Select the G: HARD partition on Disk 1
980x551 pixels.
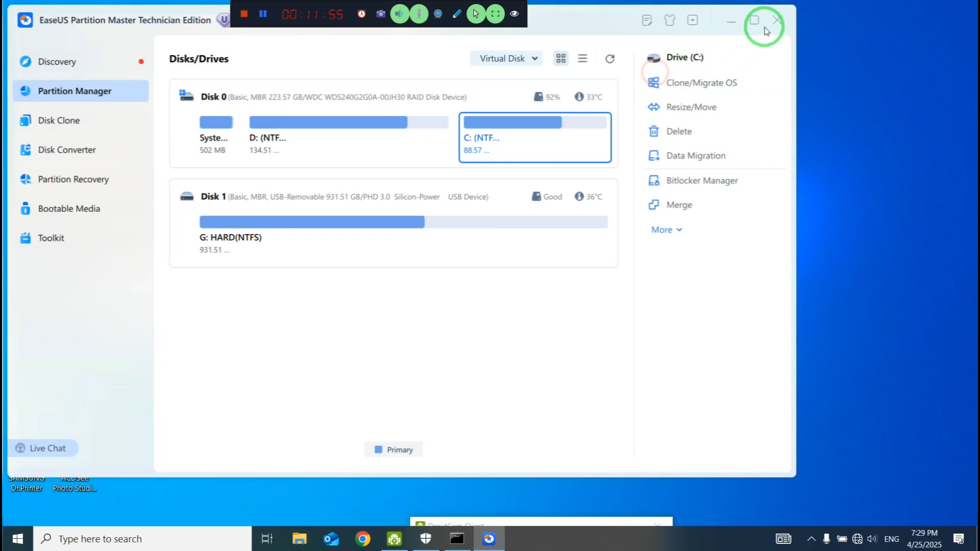coord(403,222)
